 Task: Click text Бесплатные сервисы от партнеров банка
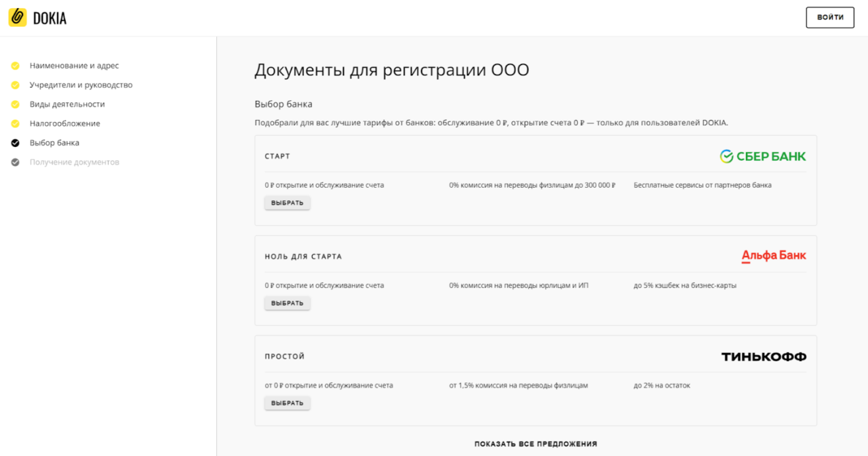[703, 185]
